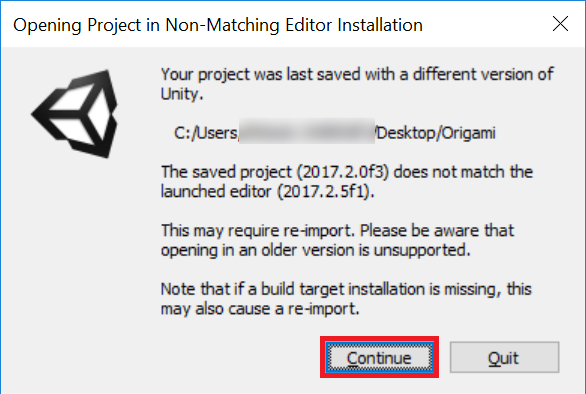The height and width of the screenshot is (394, 586).
Task: Click the C:/Users path prefix
Action: coord(206,133)
